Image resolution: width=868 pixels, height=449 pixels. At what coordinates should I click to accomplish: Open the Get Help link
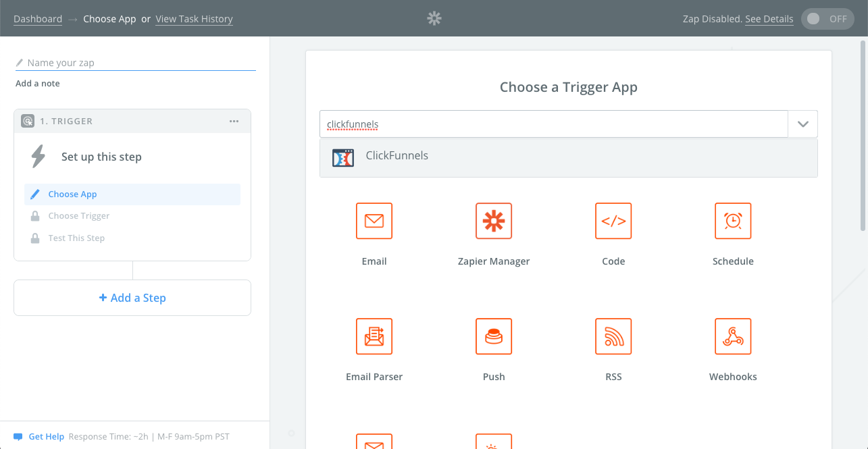coord(46,437)
